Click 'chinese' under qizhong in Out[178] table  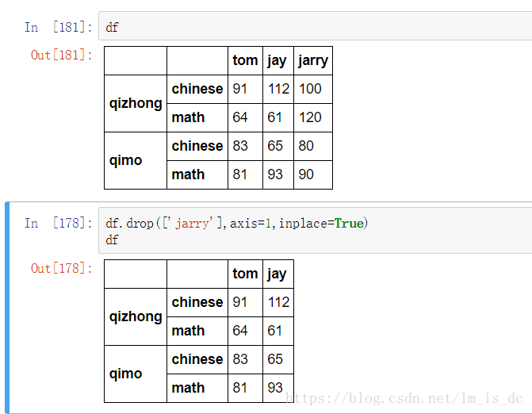point(197,303)
